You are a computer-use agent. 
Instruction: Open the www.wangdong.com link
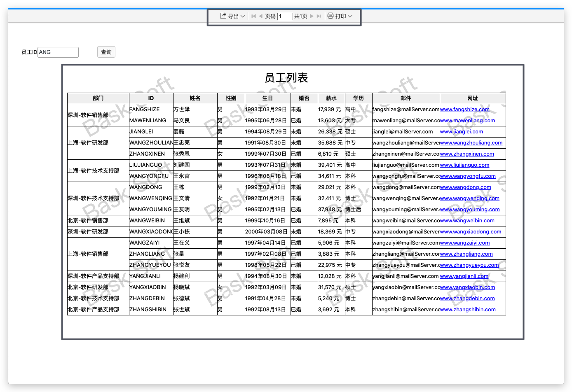[x=466, y=187]
